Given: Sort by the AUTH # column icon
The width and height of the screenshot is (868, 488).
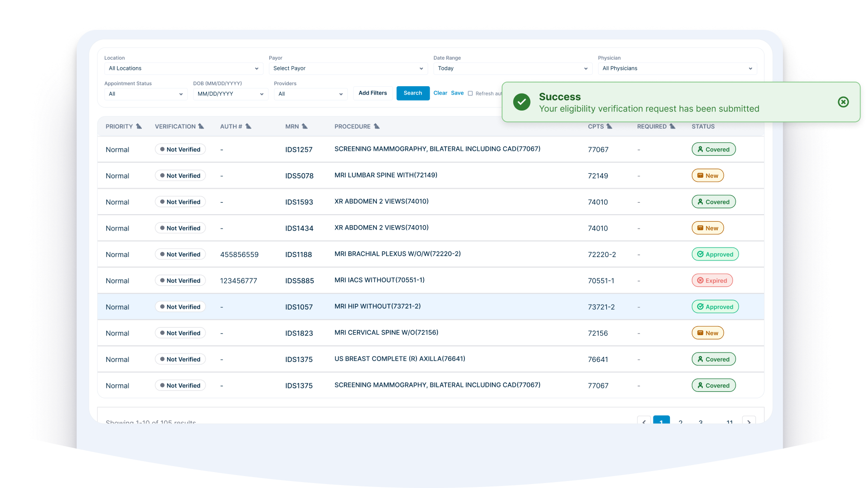Looking at the screenshot, I should coord(248,126).
